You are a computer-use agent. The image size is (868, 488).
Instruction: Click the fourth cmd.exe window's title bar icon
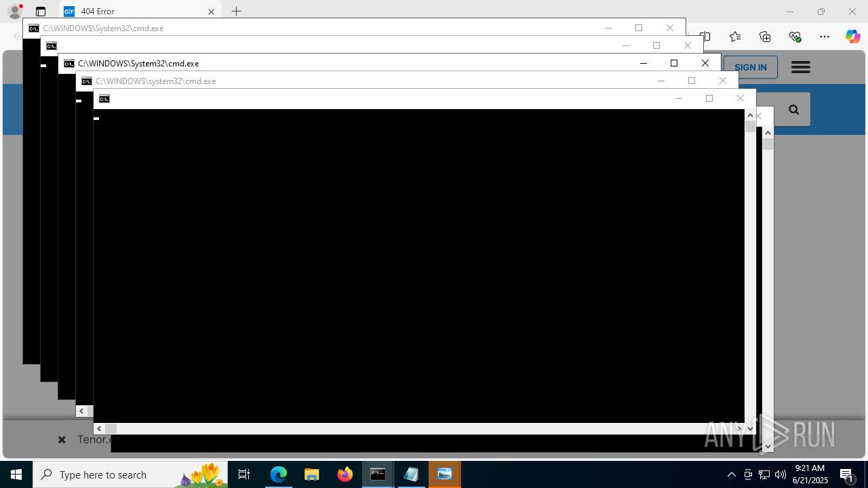tap(86, 81)
